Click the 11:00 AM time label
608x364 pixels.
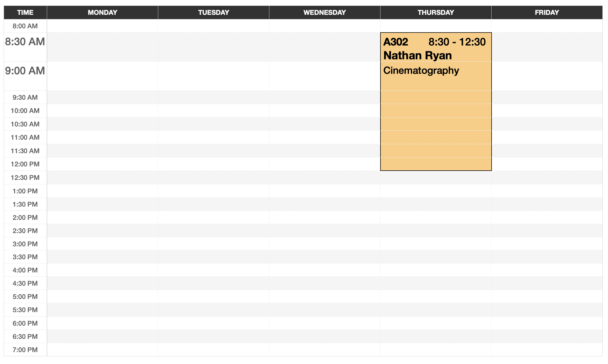tap(25, 137)
